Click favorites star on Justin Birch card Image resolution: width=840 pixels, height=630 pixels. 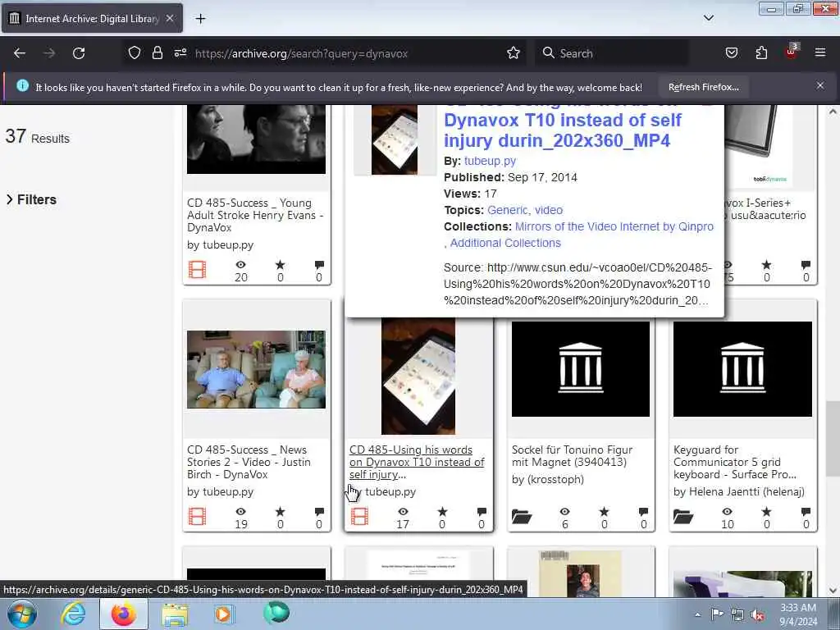point(281,512)
